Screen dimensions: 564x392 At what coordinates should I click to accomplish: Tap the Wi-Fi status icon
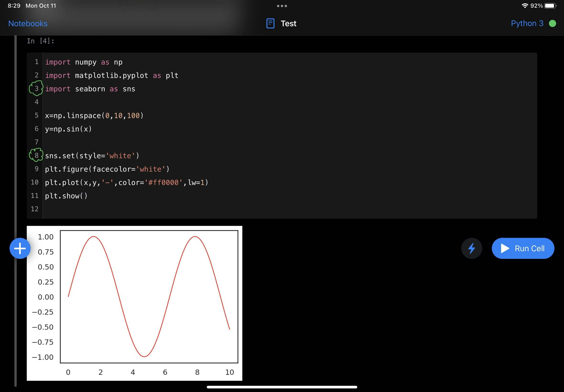(x=525, y=6)
